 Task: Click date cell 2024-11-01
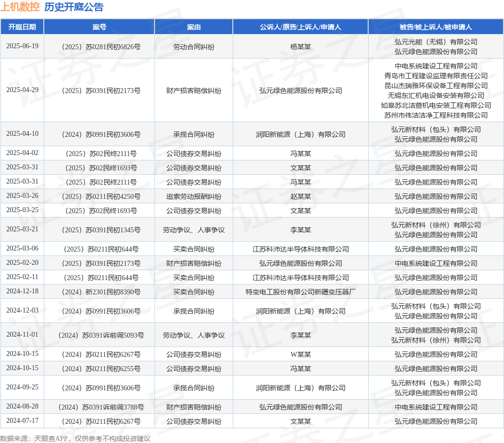tap(22, 335)
